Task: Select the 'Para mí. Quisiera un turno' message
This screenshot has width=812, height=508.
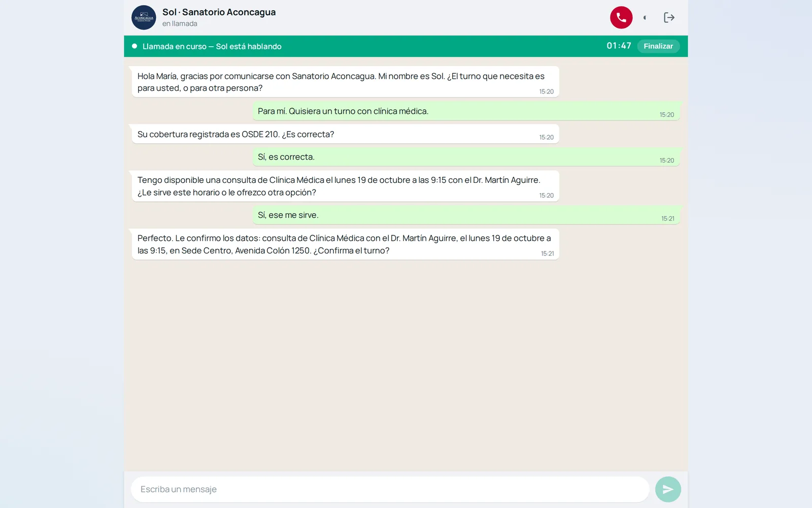Action: click(x=466, y=111)
